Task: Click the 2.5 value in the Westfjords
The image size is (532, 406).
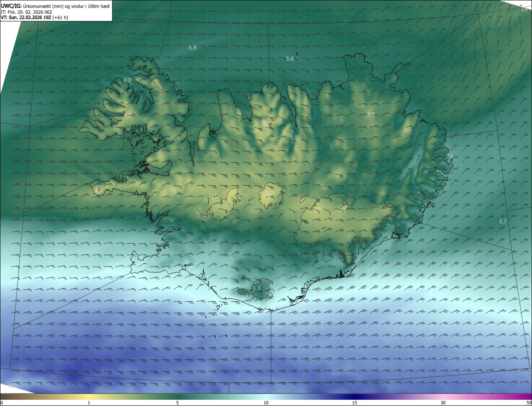Action: (x=128, y=115)
